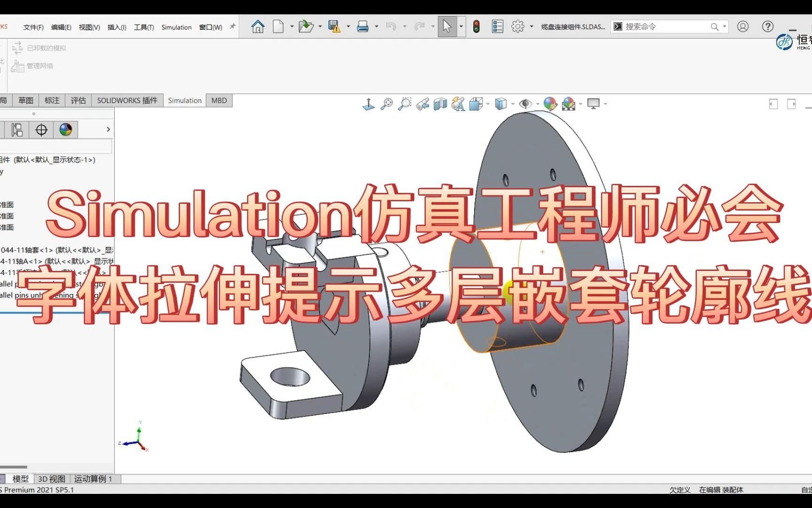The width and height of the screenshot is (812, 508).
Task: Open the 窗口(W) menu
Action: [x=211, y=27]
